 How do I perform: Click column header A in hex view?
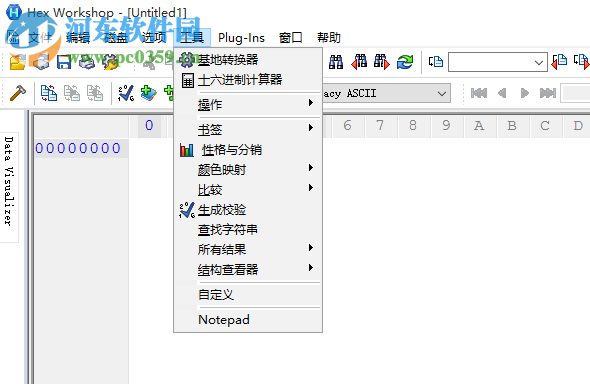(479, 125)
